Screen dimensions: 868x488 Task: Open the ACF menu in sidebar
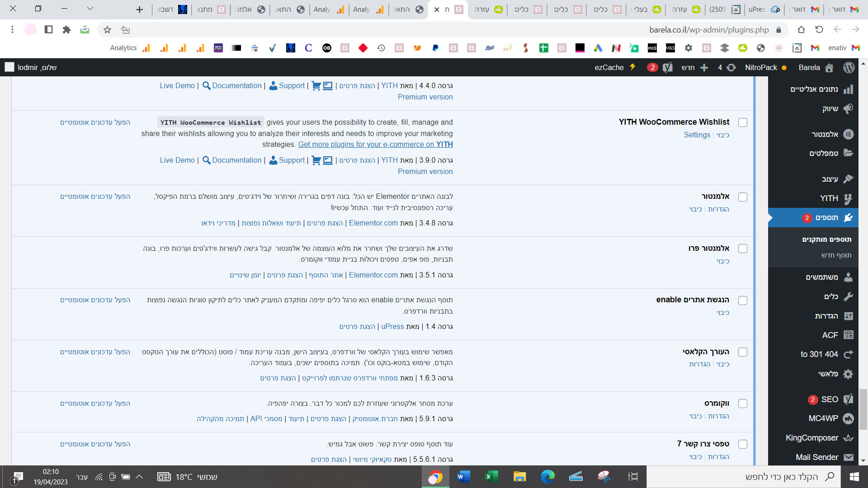[830, 335]
